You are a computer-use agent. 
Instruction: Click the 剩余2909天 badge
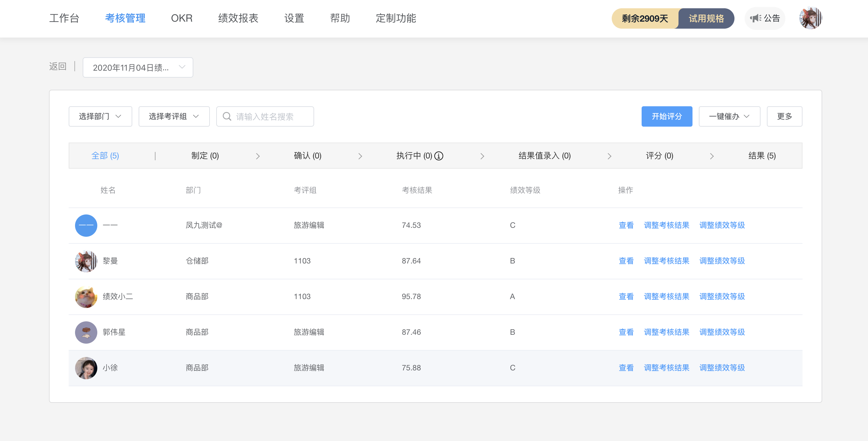(x=644, y=18)
